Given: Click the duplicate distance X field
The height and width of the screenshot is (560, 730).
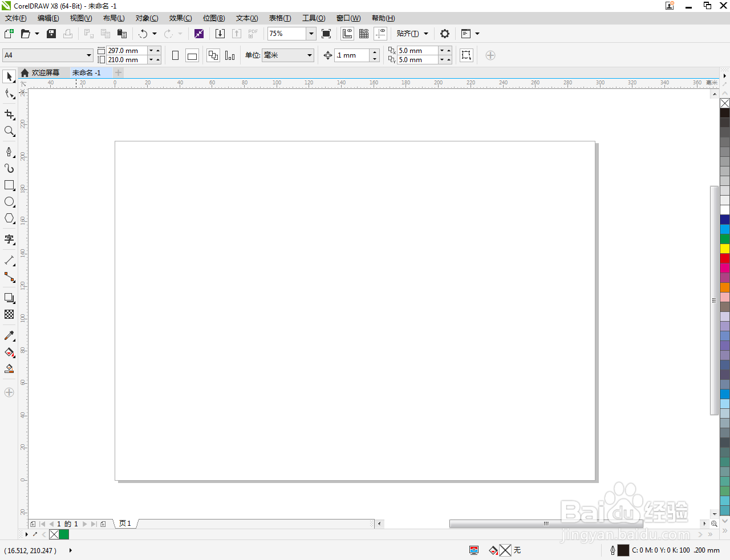Looking at the screenshot, I should click(x=417, y=51).
